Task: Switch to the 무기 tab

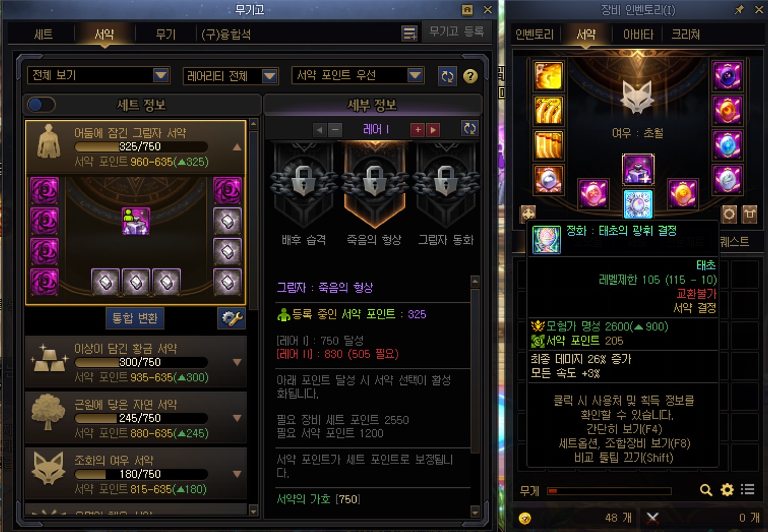Action: [x=165, y=34]
